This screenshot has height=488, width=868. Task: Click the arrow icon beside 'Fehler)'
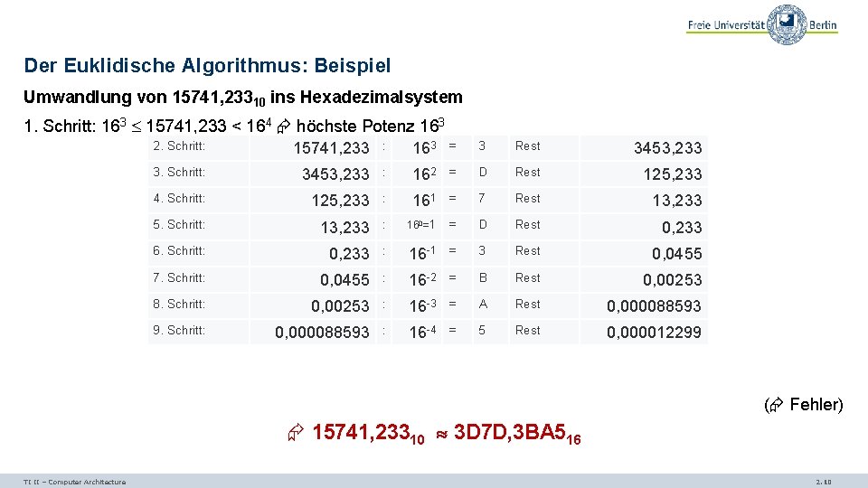tap(776, 405)
